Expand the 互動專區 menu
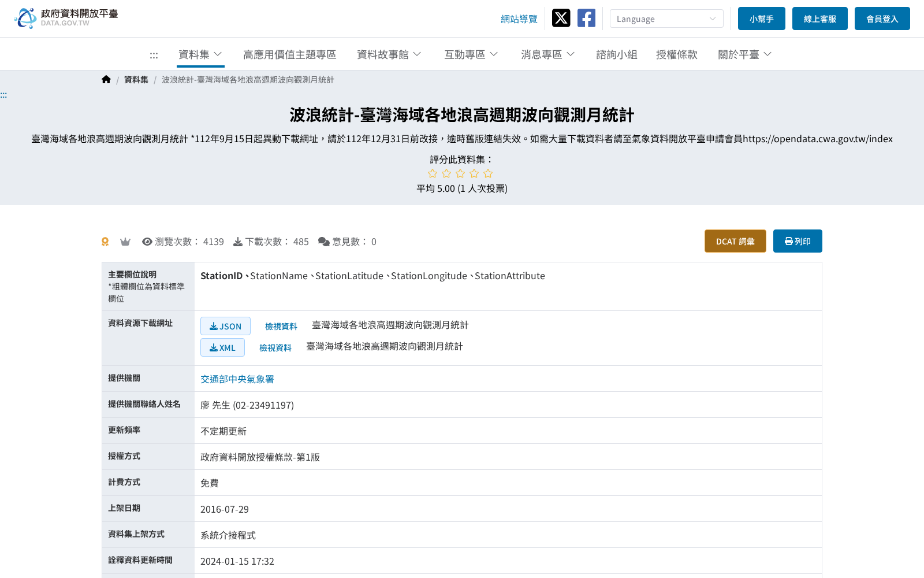Screen dimensions: 924x578 pos(471,54)
